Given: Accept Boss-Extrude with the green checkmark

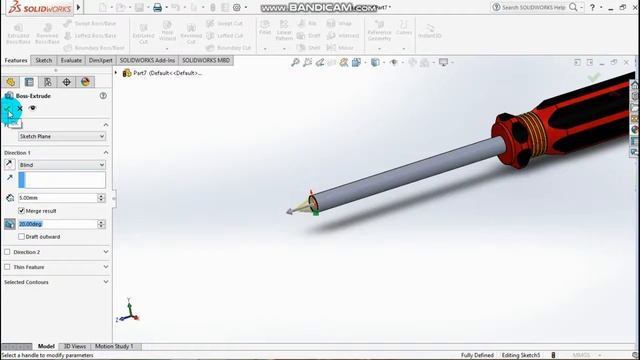Looking at the screenshot, I should tap(8, 108).
